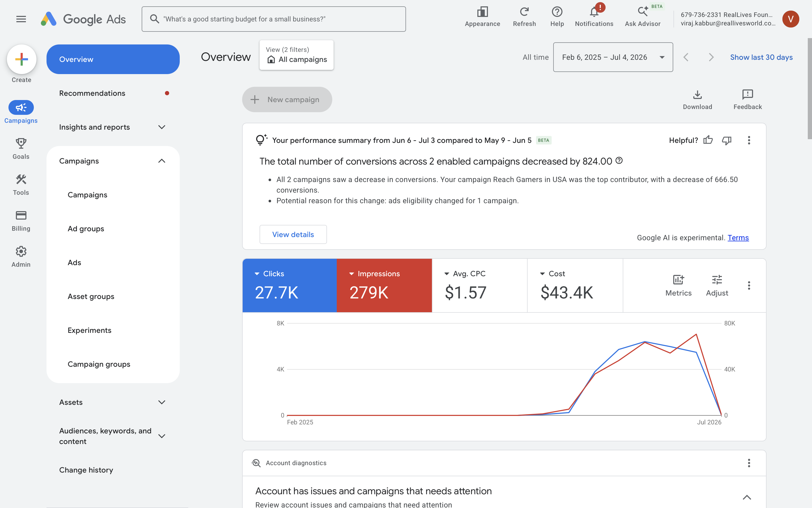This screenshot has height=508, width=812.
Task: Open performance summary more options menu
Action: point(749,140)
